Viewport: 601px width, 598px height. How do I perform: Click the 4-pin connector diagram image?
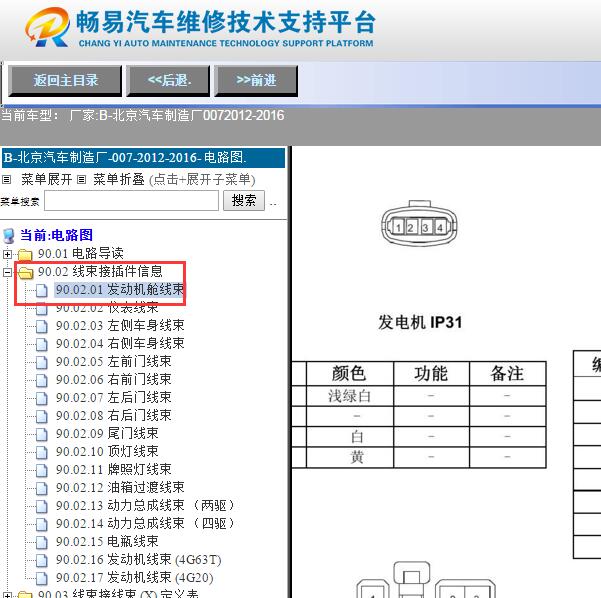click(419, 224)
